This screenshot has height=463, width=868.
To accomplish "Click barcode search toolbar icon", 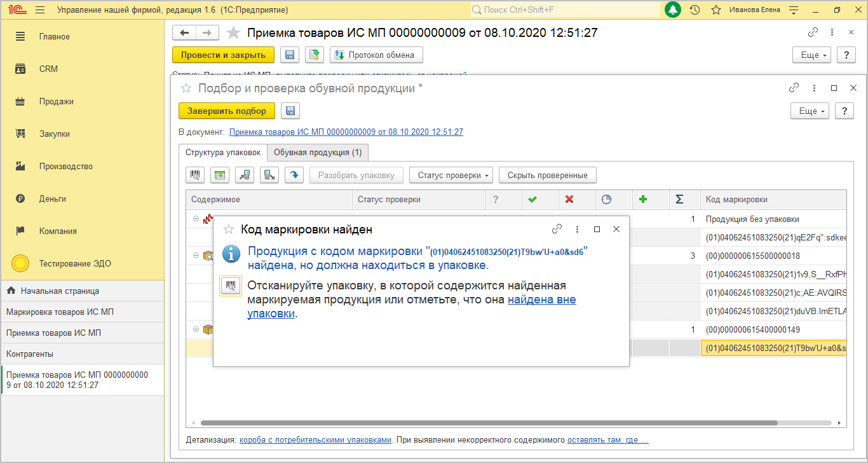I will click(196, 175).
